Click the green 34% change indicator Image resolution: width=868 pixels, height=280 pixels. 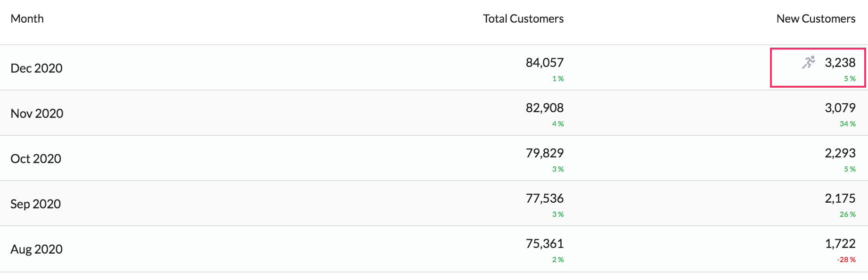pyautogui.click(x=847, y=124)
